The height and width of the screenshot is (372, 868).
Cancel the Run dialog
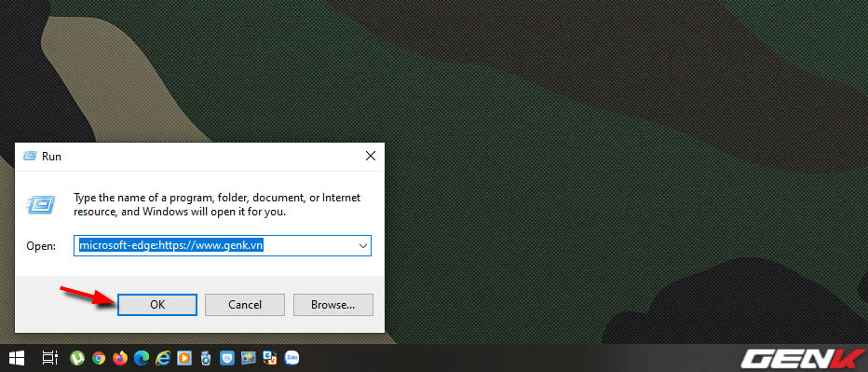(245, 305)
